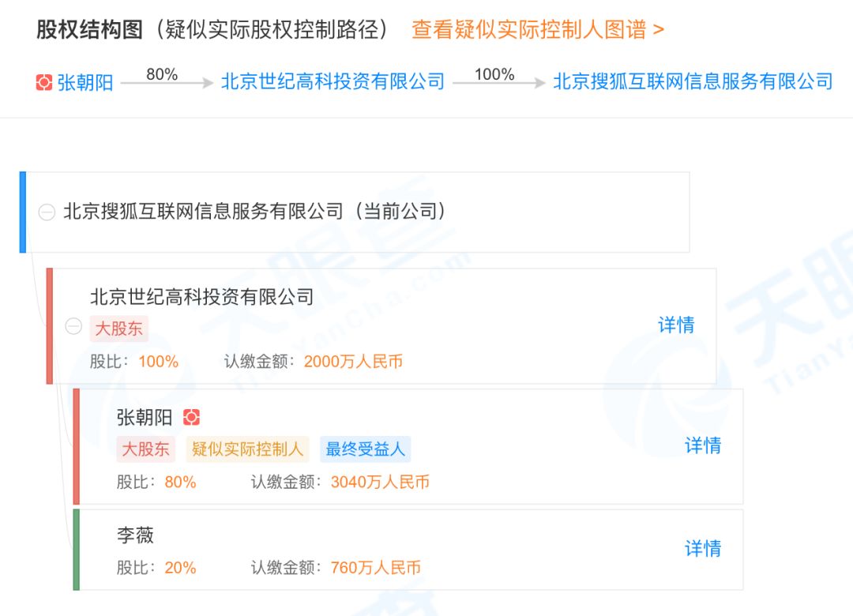
Task: Collapse the 北京搜狐互联网信息服务有限公司 current company node
Action: click(x=47, y=212)
